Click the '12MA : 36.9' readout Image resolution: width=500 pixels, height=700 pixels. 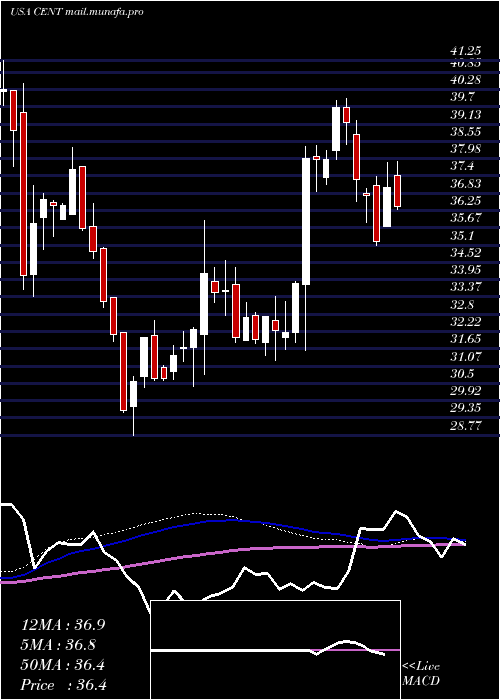63,625
